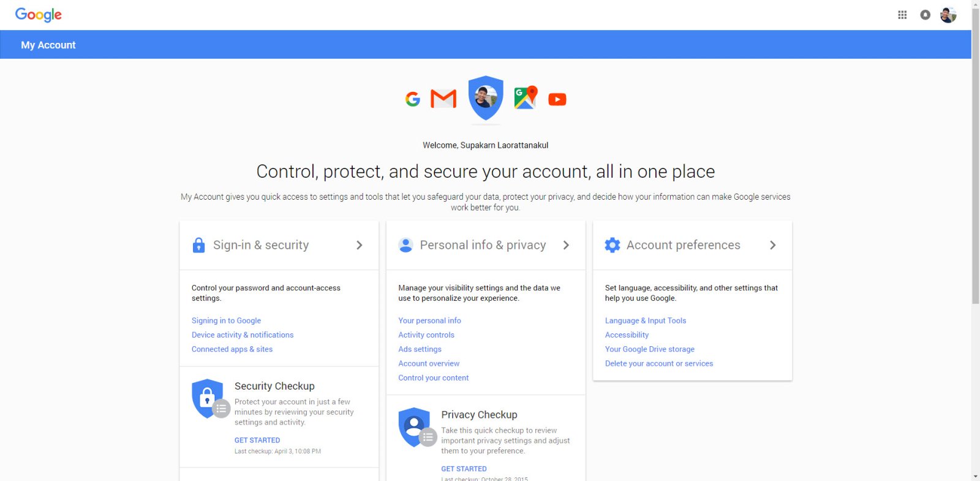Start the Security Checkup
Image resolution: width=980 pixels, height=481 pixels.
257,440
